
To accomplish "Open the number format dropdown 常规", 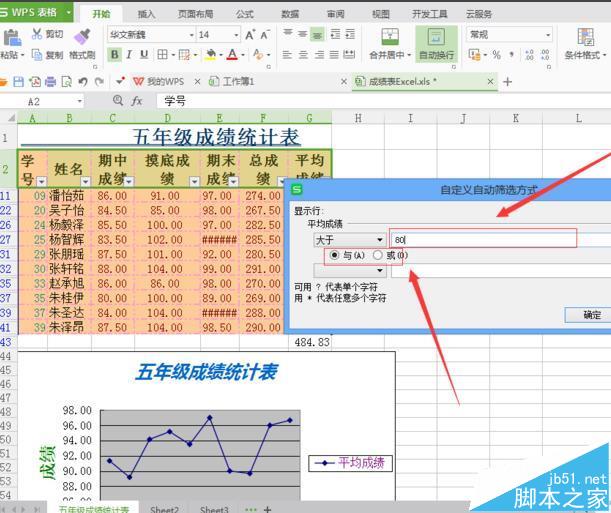I will tap(548, 35).
